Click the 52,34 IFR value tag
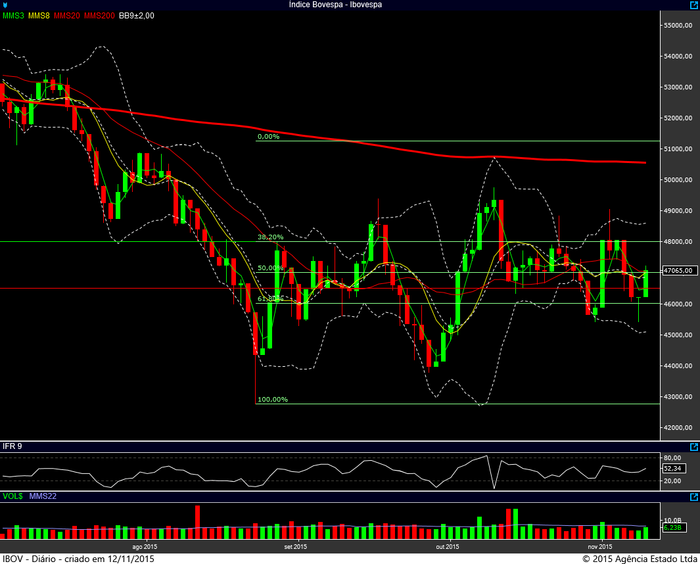The height and width of the screenshot is (564, 700). point(673,467)
